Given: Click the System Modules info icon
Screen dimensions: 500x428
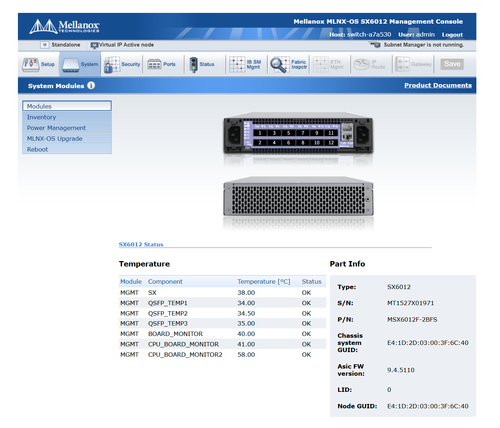Looking at the screenshot, I should 91,86.
